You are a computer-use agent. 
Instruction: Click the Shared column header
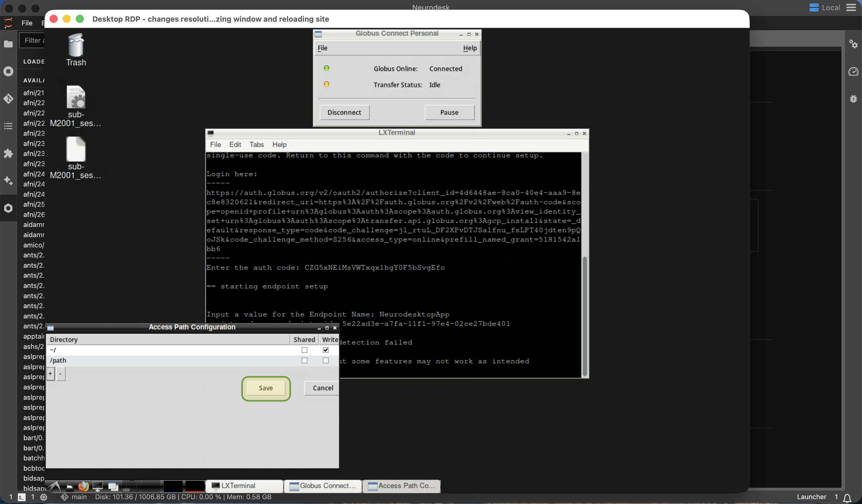point(304,340)
